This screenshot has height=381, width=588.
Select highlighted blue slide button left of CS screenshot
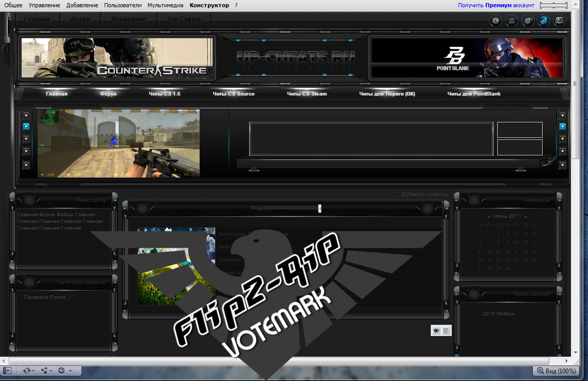26,126
